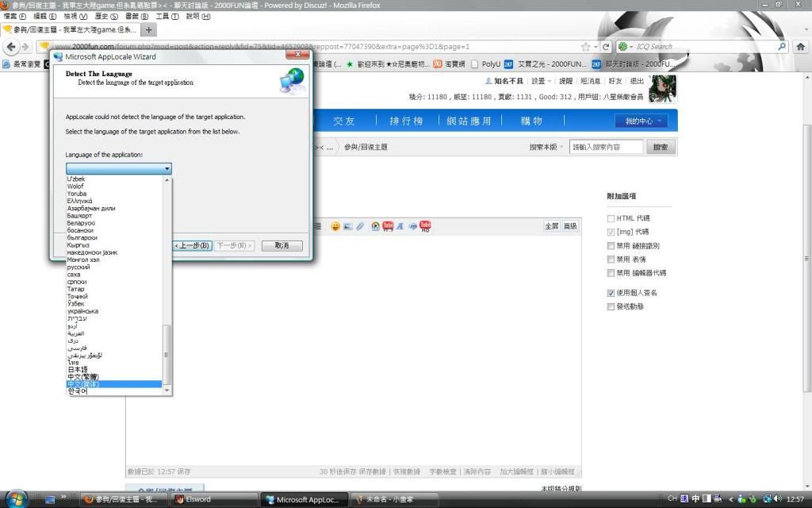Click the language list scrollbar thumb
This screenshot has width=812, height=508.
[x=167, y=356]
